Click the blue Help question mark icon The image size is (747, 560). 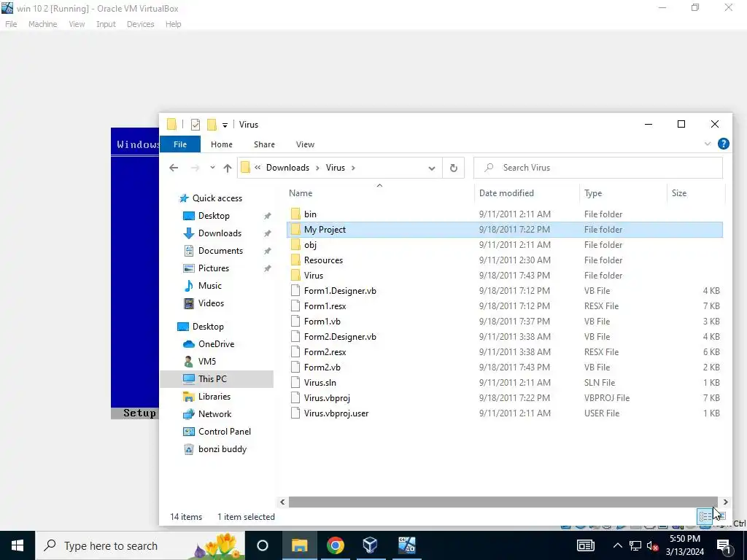click(x=723, y=144)
